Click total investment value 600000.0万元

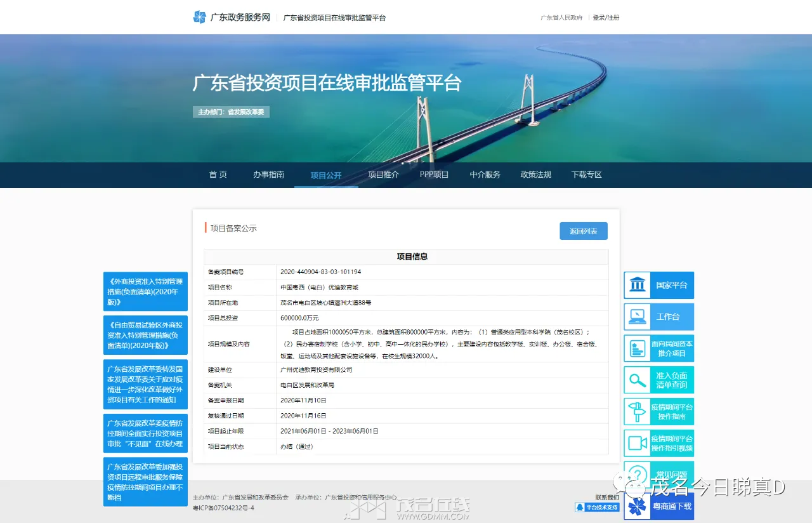pyautogui.click(x=299, y=318)
